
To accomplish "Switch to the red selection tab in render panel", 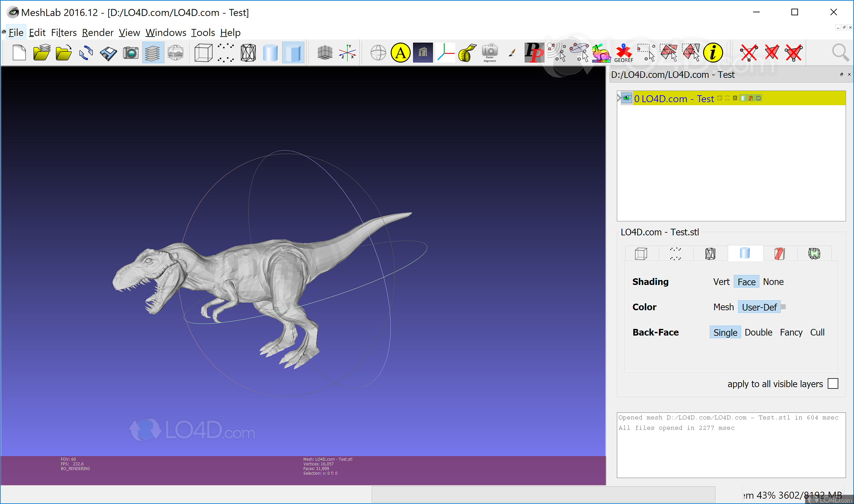I will (x=780, y=253).
